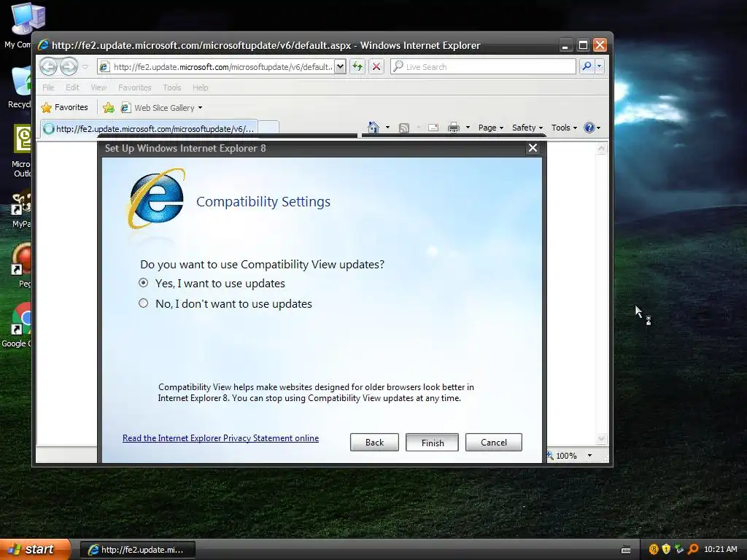This screenshot has height=560, width=747.
Task: Click the Read Mail icon
Action: [433, 128]
